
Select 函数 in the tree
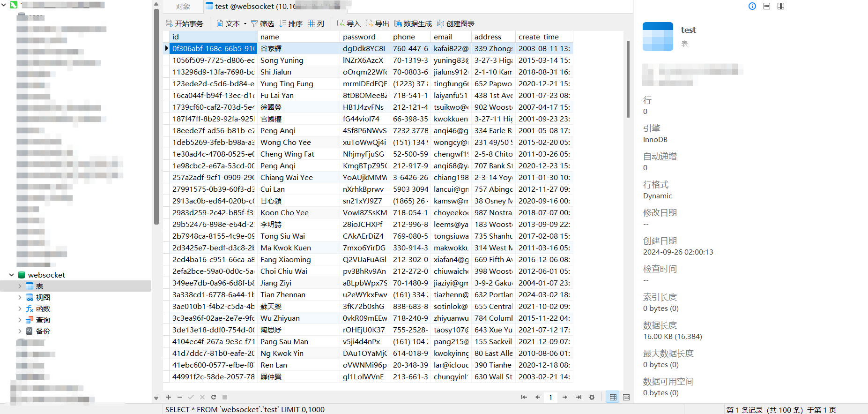click(43, 309)
